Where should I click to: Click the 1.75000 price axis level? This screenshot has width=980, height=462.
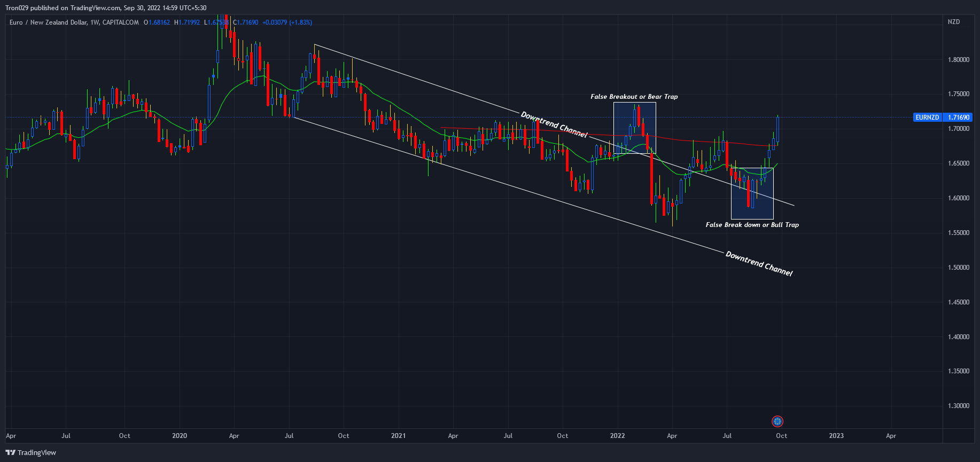pos(958,94)
